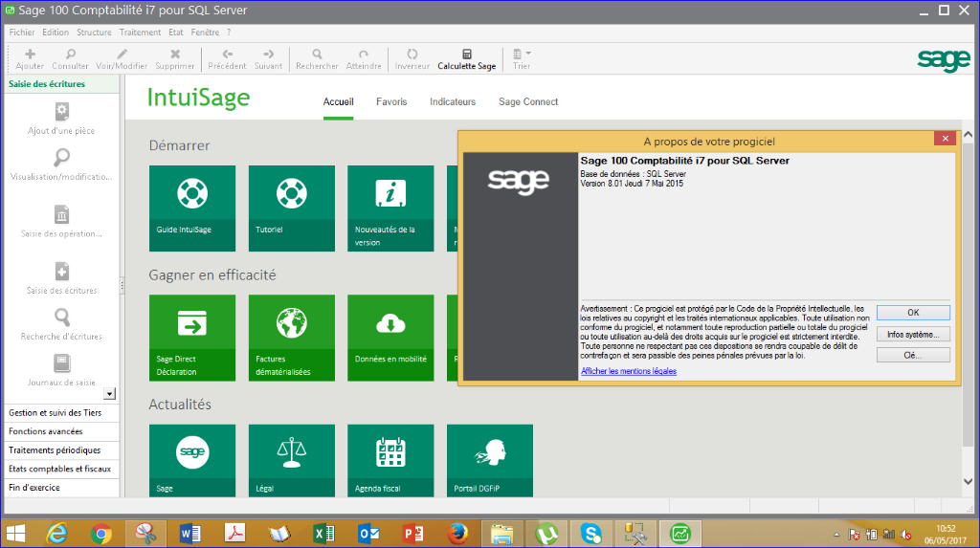Switch to the Sage Connect tab
The image size is (980, 548).
[x=528, y=101]
